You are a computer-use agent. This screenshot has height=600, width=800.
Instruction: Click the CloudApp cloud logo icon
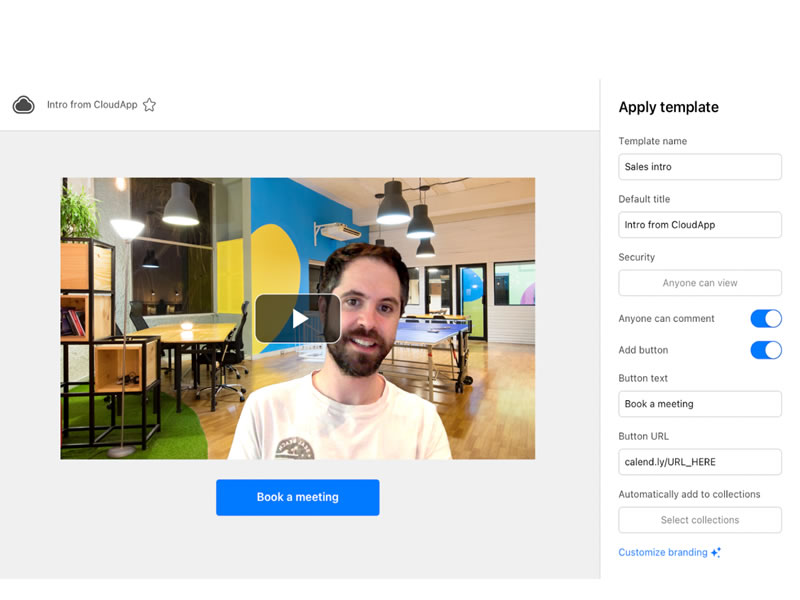click(x=24, y=105)
